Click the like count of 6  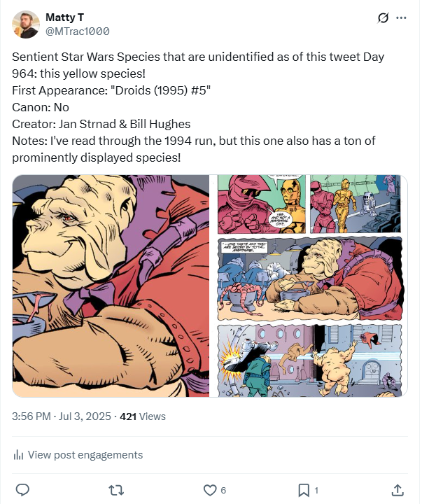point(222,491)
